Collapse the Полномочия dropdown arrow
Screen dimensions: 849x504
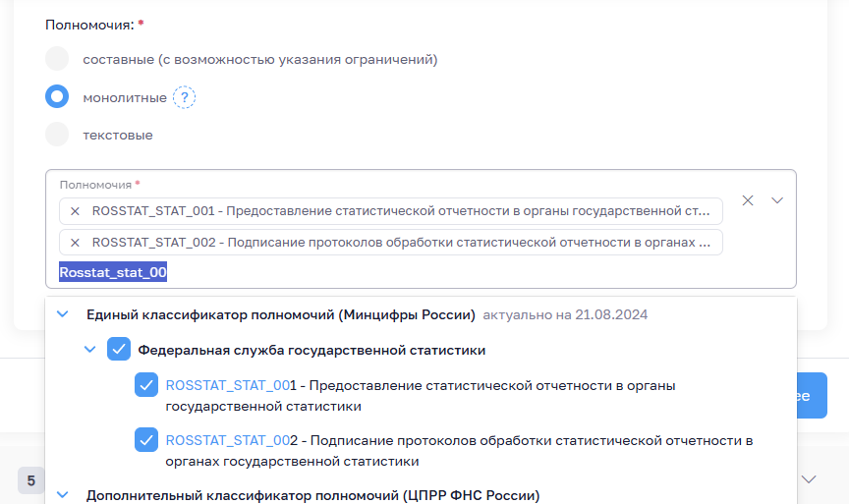(777, 200)
